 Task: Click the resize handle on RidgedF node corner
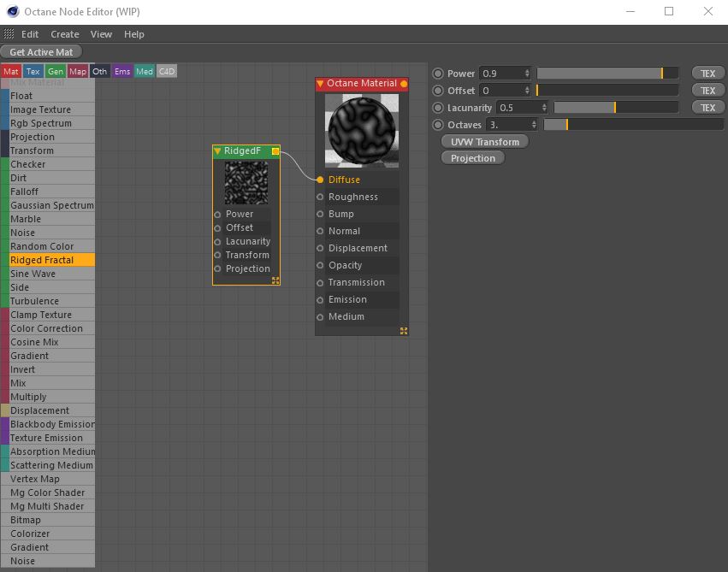pos(275,279)
